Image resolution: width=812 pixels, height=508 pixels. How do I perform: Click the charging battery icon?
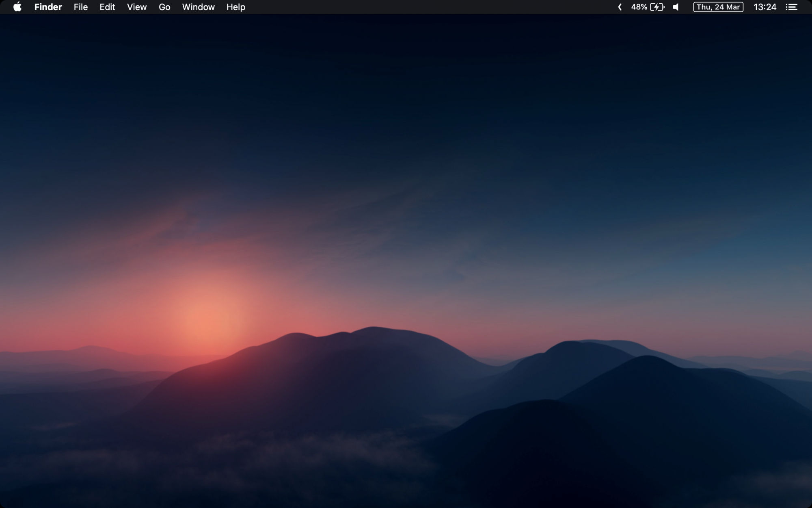coord(657,7)
